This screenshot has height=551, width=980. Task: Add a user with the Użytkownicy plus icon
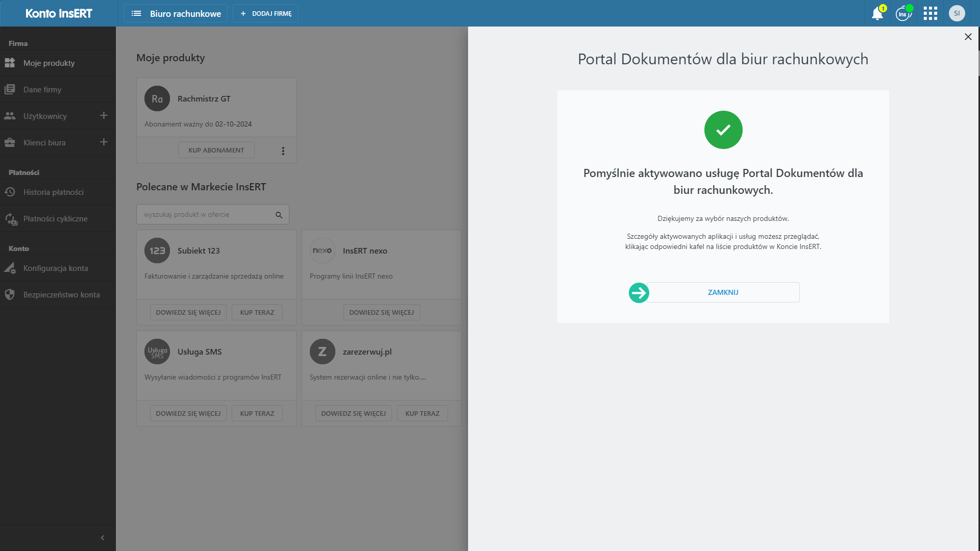click(x=104, y=116)
